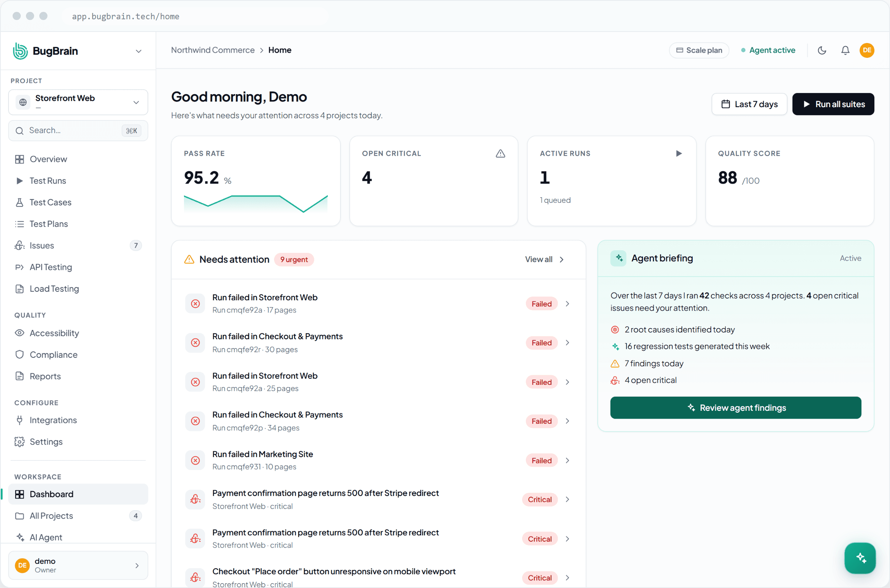Click the Home breadcrumb
The image size is (890, 588).
pos(280,50)
